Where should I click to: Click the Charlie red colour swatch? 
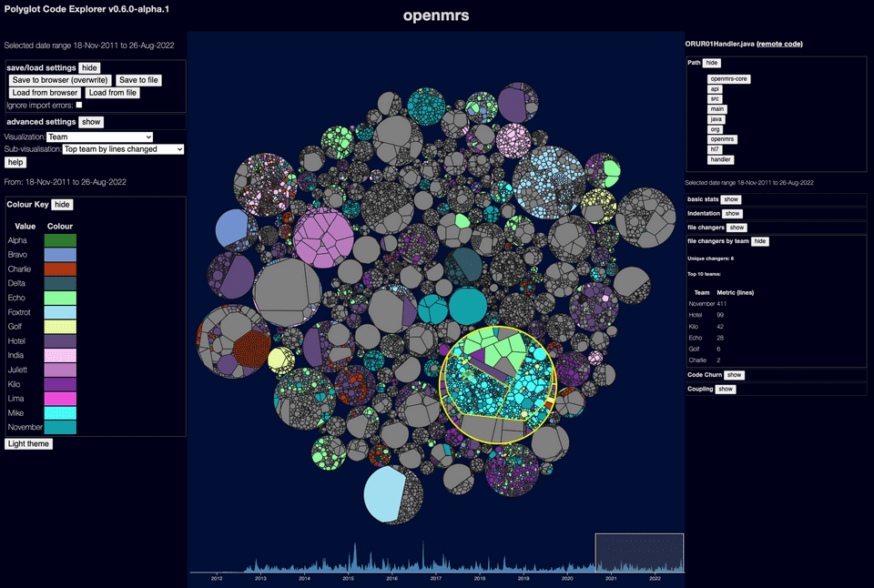coord(60,269)
